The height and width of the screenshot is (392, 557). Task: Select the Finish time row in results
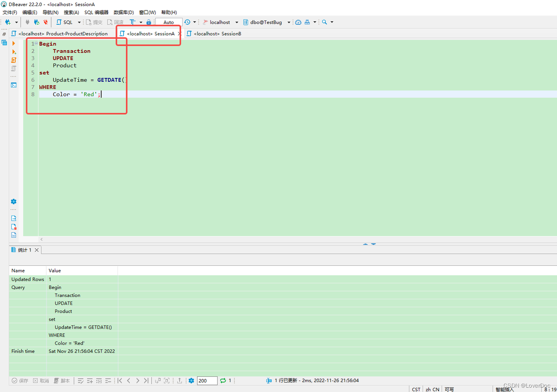point(283,351)
